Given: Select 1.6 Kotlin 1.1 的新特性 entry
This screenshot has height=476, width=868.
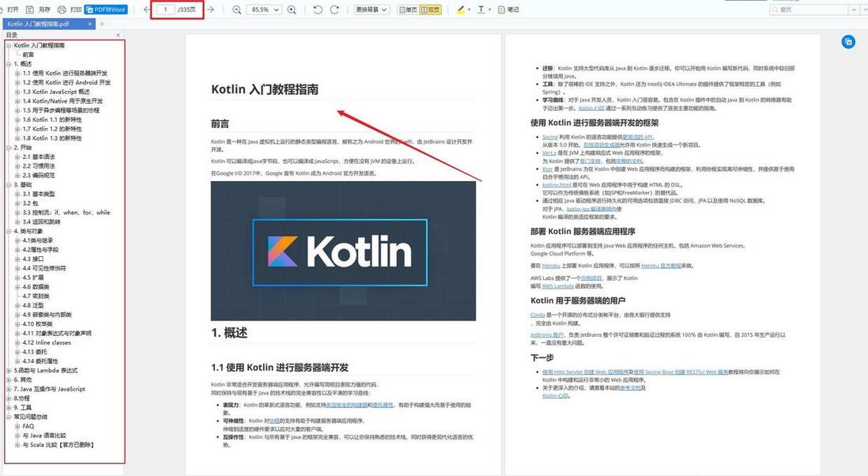Looking at the screenshot, I should [x=52, y=119].
